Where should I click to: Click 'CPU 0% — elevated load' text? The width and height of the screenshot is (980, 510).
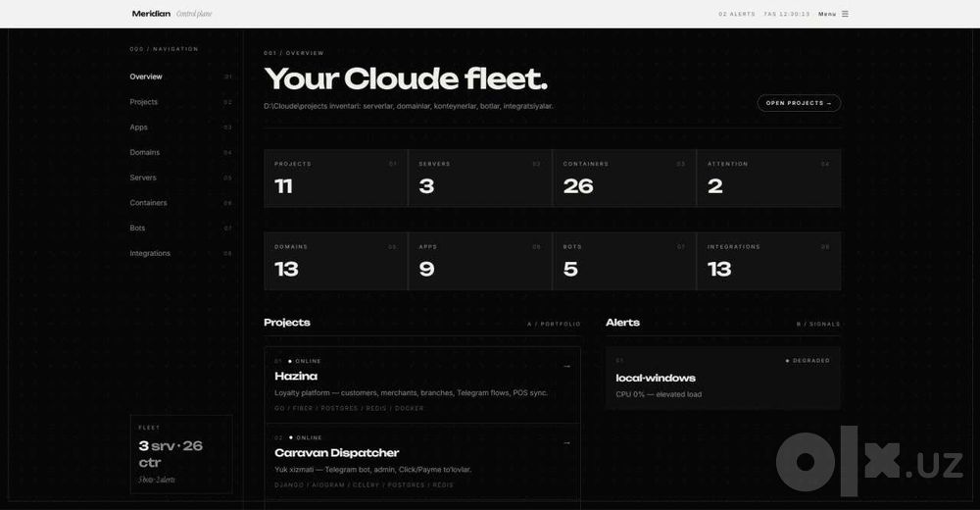pos(659,394)
